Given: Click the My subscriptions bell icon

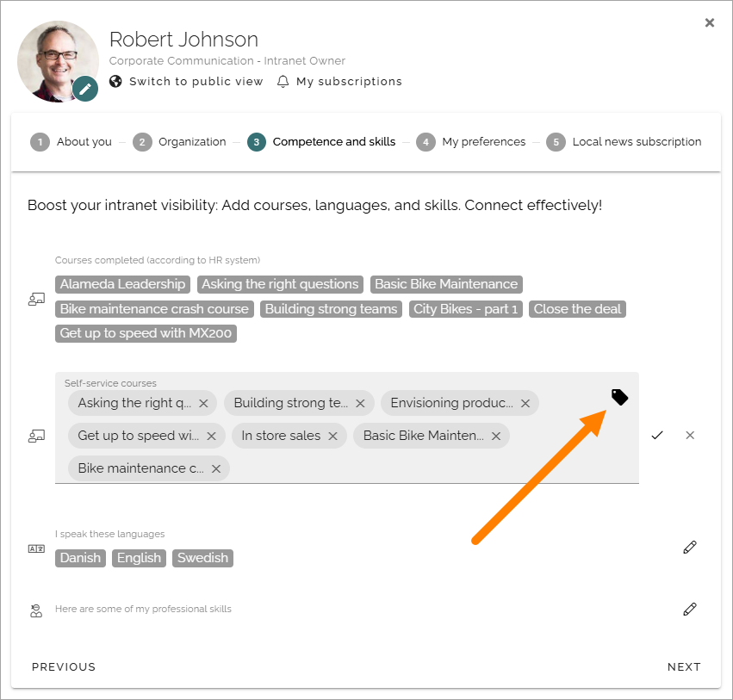Looking at the screenshot, I should 283,82.
